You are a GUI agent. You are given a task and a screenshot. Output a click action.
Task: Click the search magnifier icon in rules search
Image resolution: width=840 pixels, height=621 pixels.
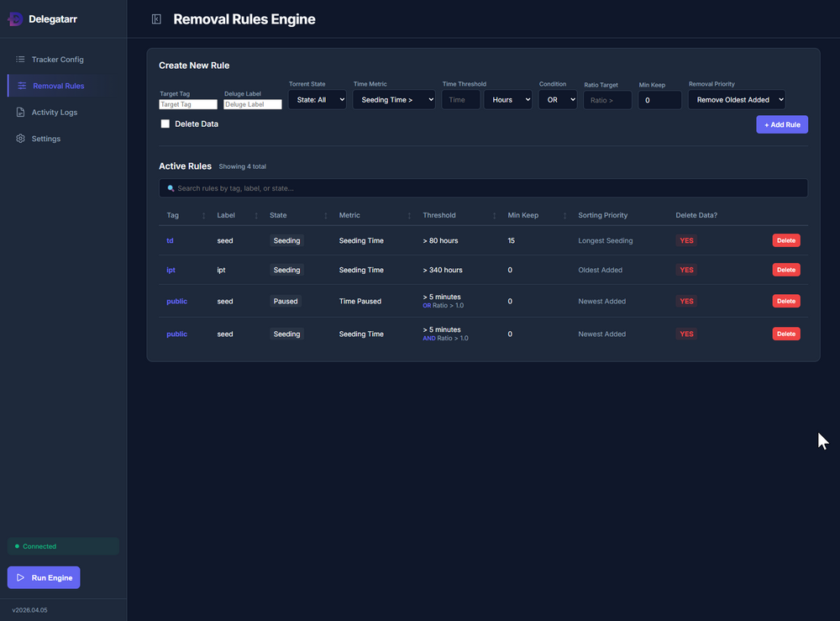171,188
